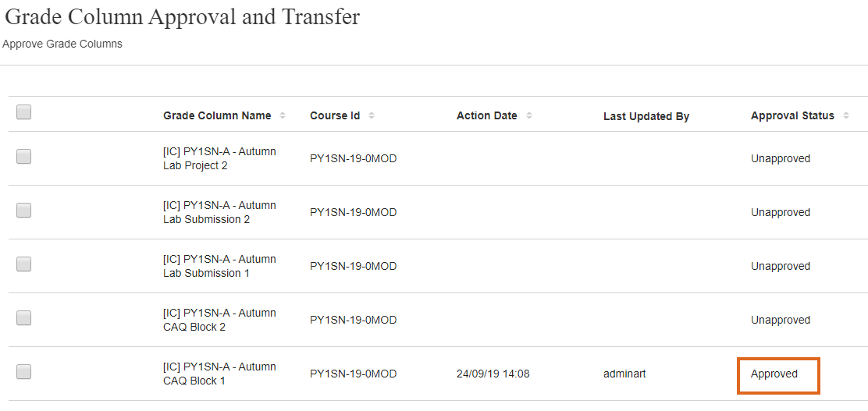Sort by Approval Status header text
The width and height of the screenshot is (868, 411).
coord(792,115)
